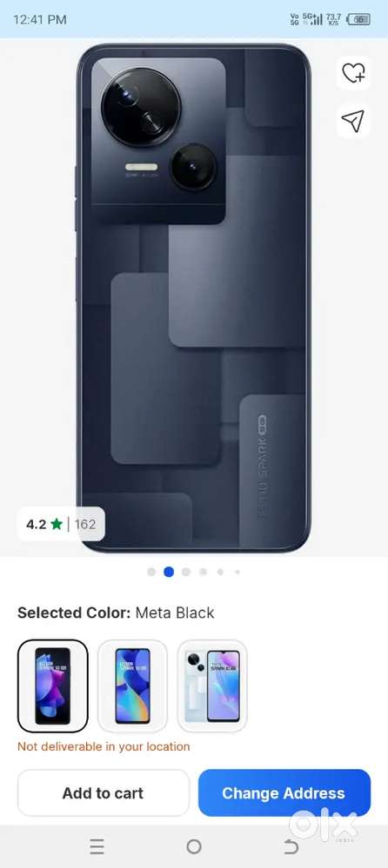Open the 4.2 rating and 162 reviews badge
This screenshot has height=868, width=388.
pos(61,524)
